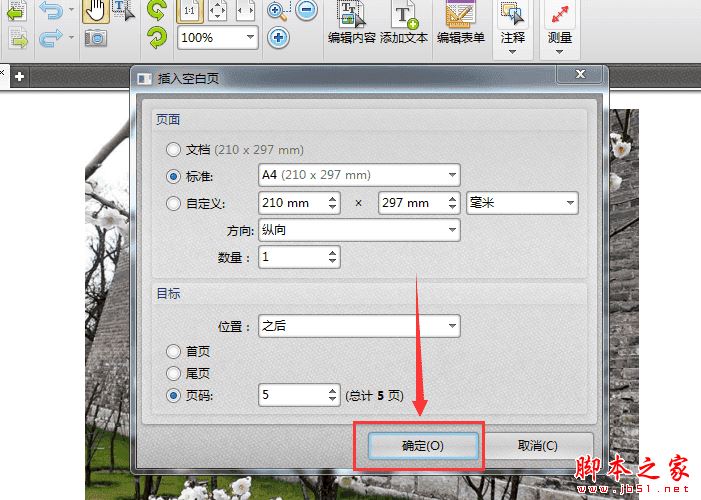Click the Zoom Out minus button
Viewport: 701px width, 500px height.
307,10
